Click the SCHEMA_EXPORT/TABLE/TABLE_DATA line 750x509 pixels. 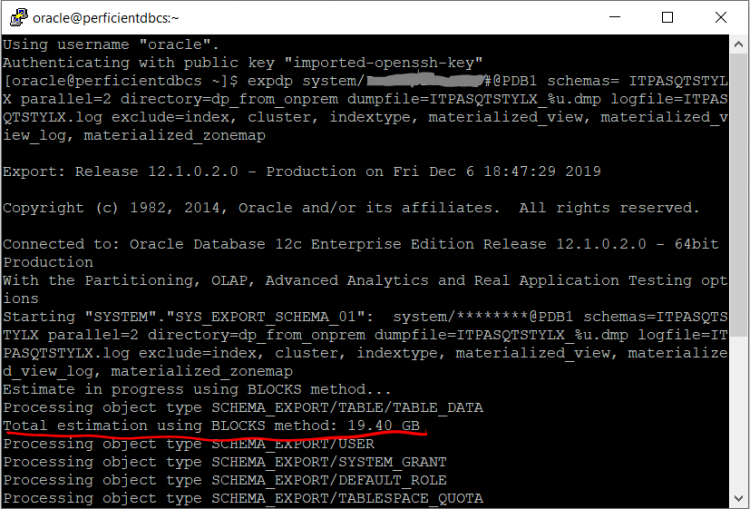point(243,407)
